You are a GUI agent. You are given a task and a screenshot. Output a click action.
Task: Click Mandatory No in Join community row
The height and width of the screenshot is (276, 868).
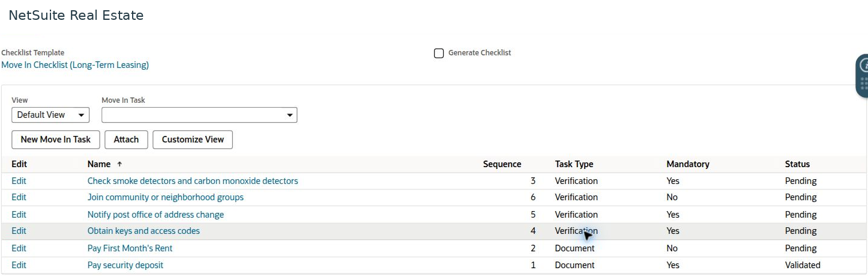(x=672, y=197)
